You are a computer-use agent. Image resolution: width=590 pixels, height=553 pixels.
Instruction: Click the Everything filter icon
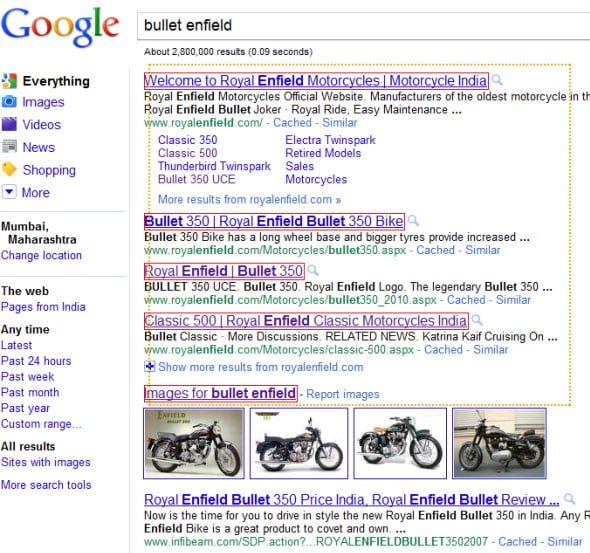[9, 81]
